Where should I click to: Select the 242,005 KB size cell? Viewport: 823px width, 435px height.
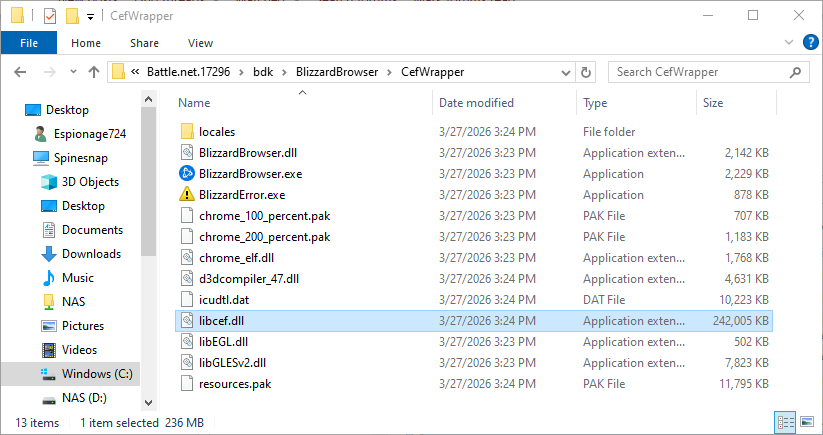click(741, 321)
